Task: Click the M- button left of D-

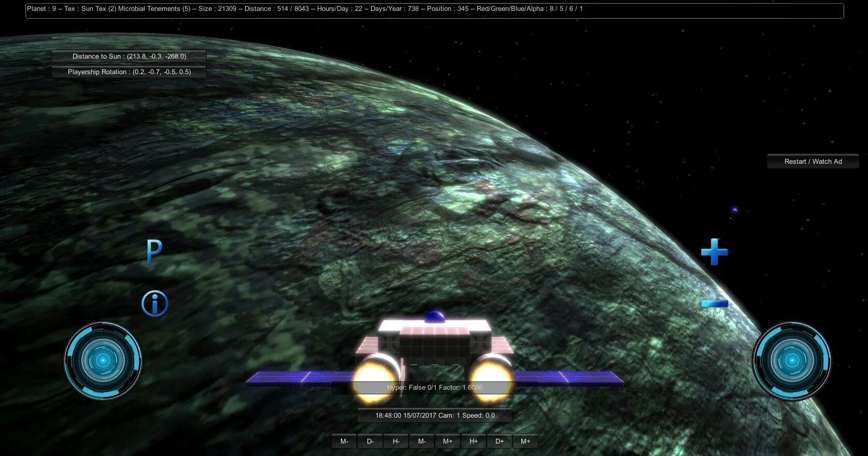Action: (344, 441)
